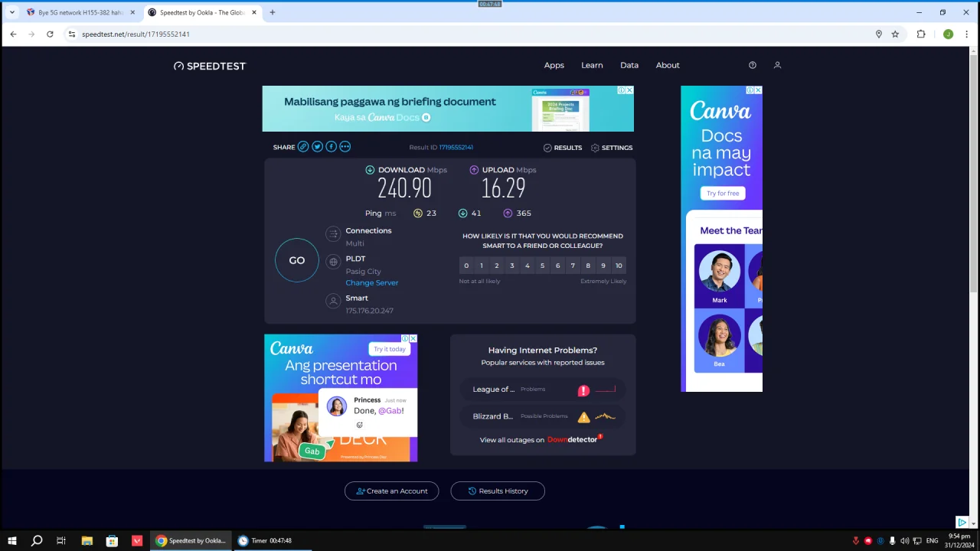The height and width of the screenshot is (551, 980).
Task: Open the tab search dropdown arrow
Action: pyautogui.click(x=12, y=12)
